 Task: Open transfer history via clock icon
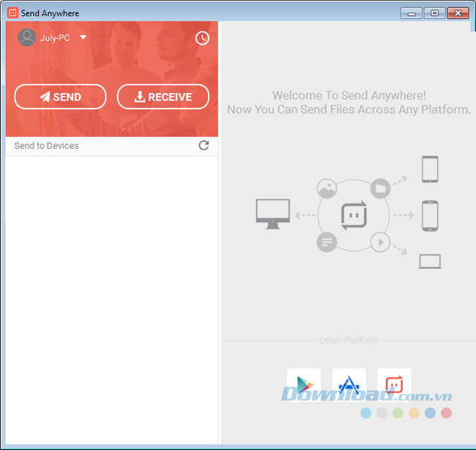(x=203, y=38)
